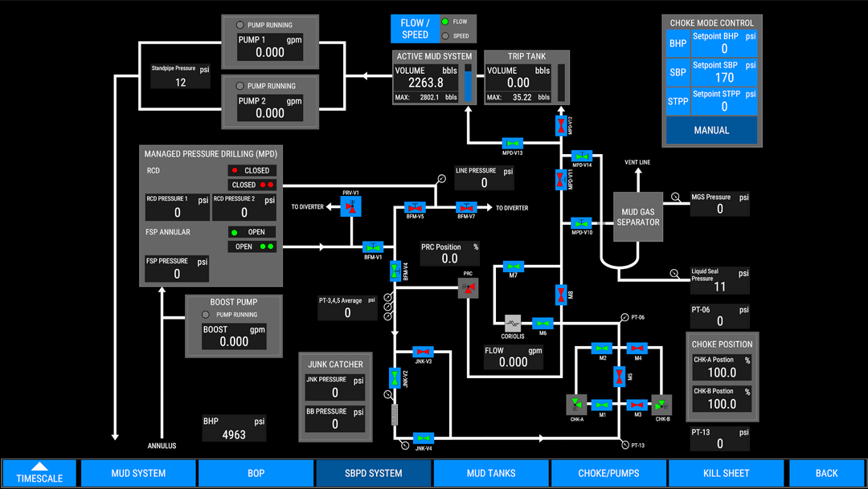
Task: Select the CHK-A choke valve icon
Action: click(576, 404)
